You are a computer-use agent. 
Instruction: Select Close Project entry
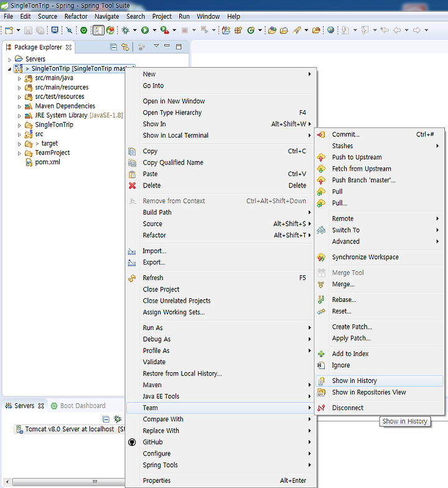(x=220, y=289)
